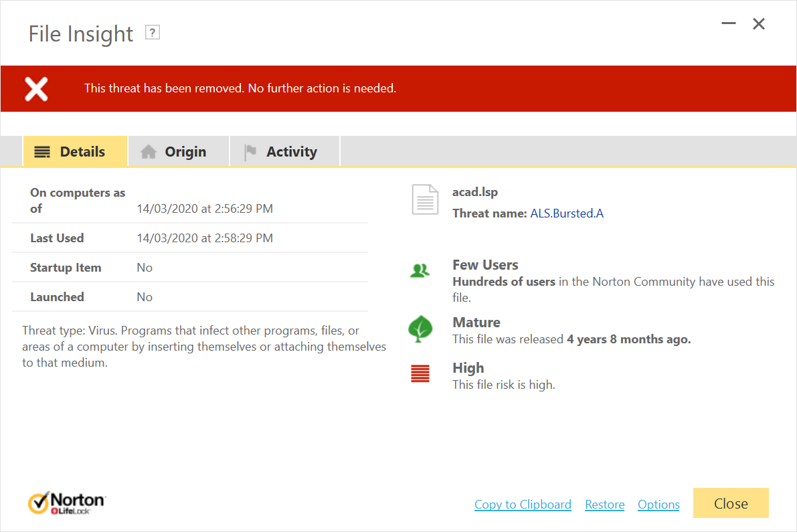
Task: Close the File Insight window with X
Action: tap(759, 24)
